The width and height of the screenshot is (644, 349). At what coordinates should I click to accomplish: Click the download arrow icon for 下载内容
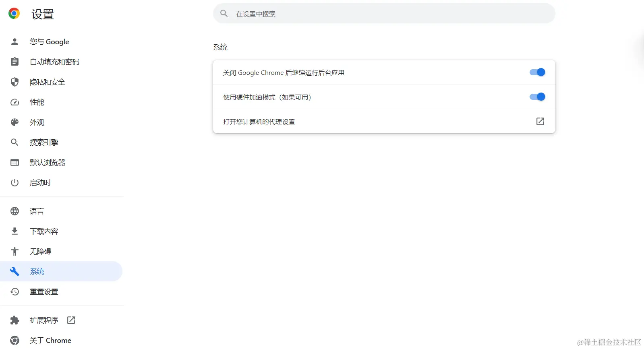click(14, 231)
